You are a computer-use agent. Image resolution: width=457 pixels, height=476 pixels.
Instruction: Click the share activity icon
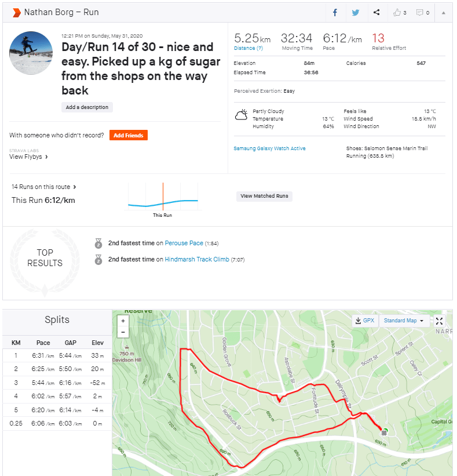[x=376, y=12]
